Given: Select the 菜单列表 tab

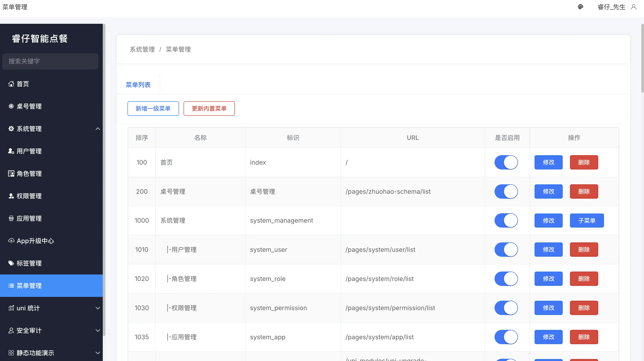Looking at the screenshot, I should pos(138,85).
